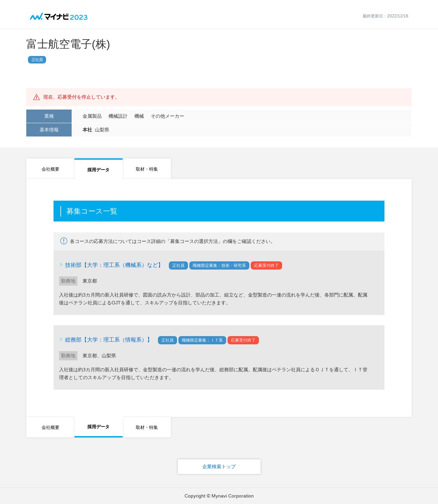The image size is (438, 504).
Task: Click the 業種 header cell
Action: click(x=49, y=116)
